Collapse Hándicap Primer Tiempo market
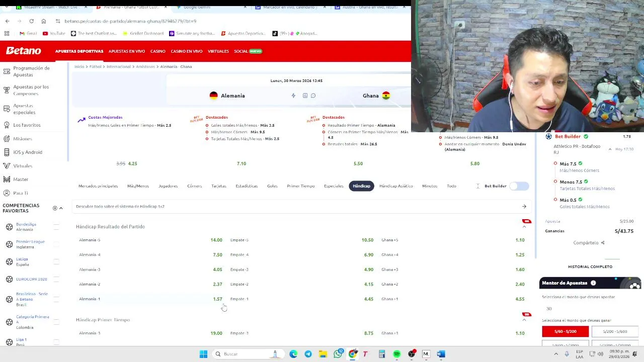Viewport: 644px width, 362px height. coord(524,320)
